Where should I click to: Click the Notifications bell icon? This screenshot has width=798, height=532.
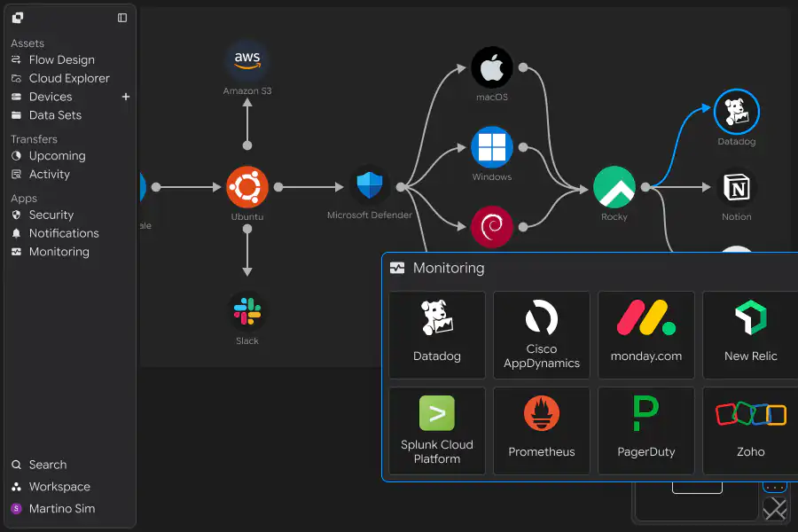click(x=16, y=233)
